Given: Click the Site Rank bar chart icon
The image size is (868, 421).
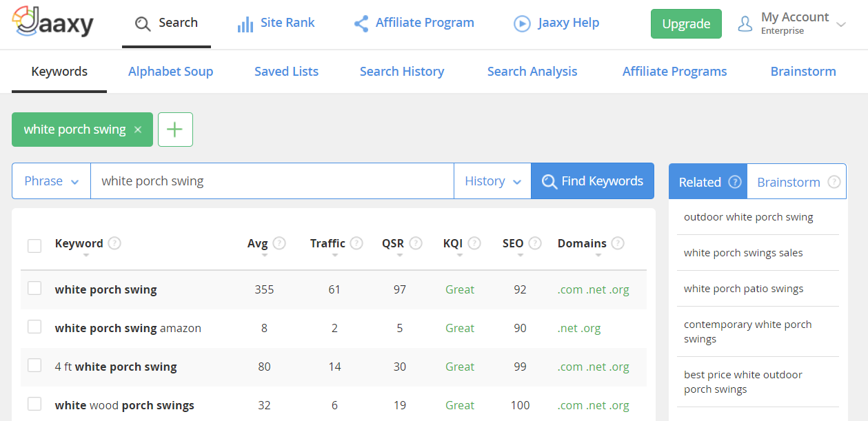Looking at the screenshot, I should pyautogui.click(x=245, y=24).
